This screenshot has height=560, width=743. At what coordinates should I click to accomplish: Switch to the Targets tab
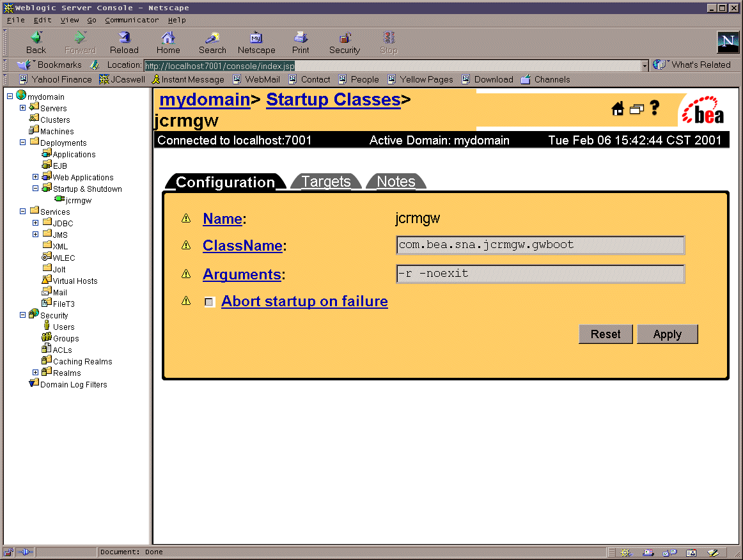click(326, 182)
